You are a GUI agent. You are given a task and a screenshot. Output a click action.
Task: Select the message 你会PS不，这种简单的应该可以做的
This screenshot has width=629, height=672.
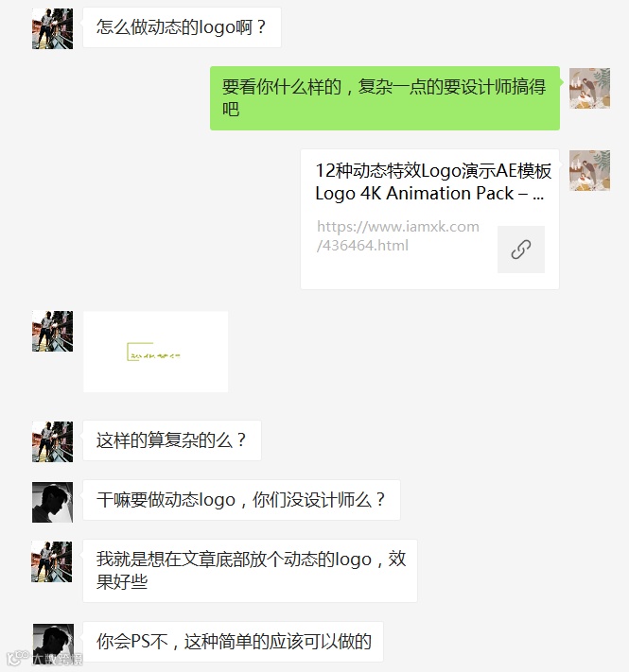233,642
